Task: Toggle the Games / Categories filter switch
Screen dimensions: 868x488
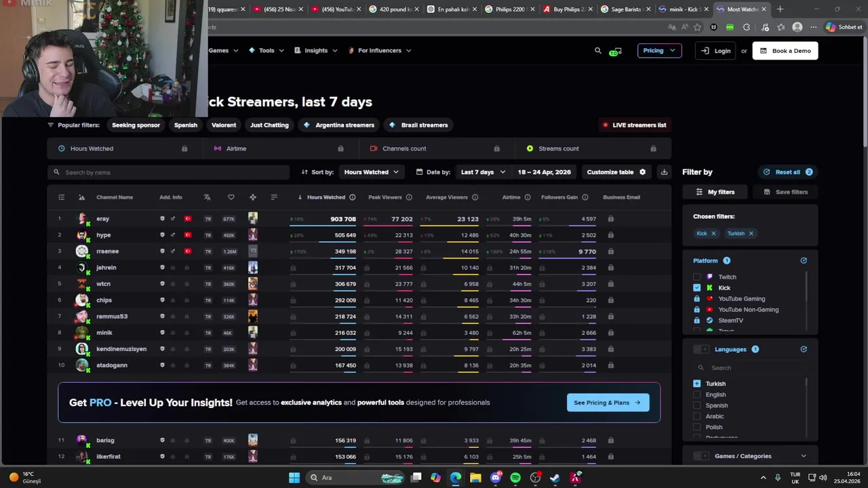Action: (701, 456)
